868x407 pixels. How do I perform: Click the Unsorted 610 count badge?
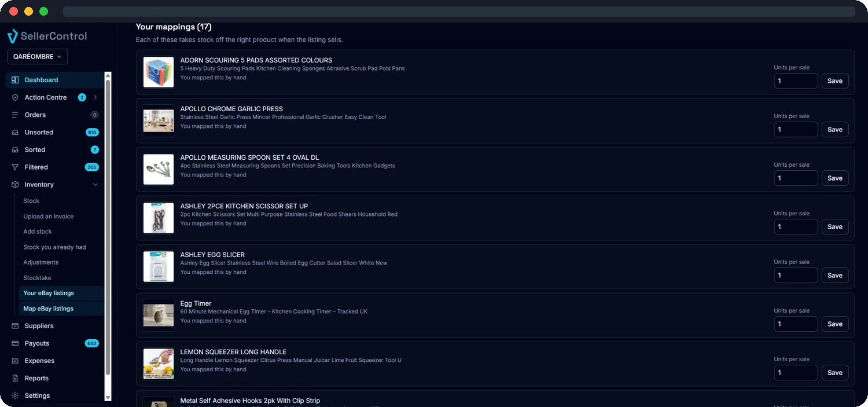point(92,132)
